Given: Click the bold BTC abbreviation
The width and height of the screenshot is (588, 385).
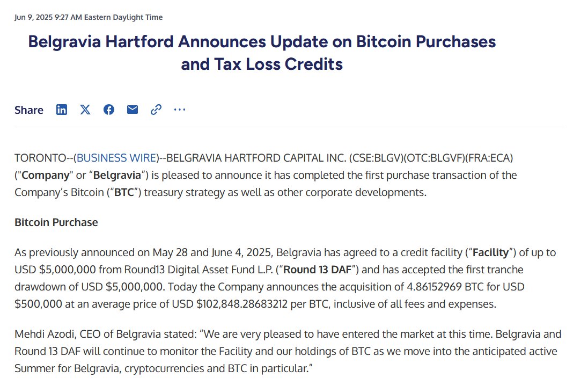Looking at the screenshot, I should coord(124,192).
